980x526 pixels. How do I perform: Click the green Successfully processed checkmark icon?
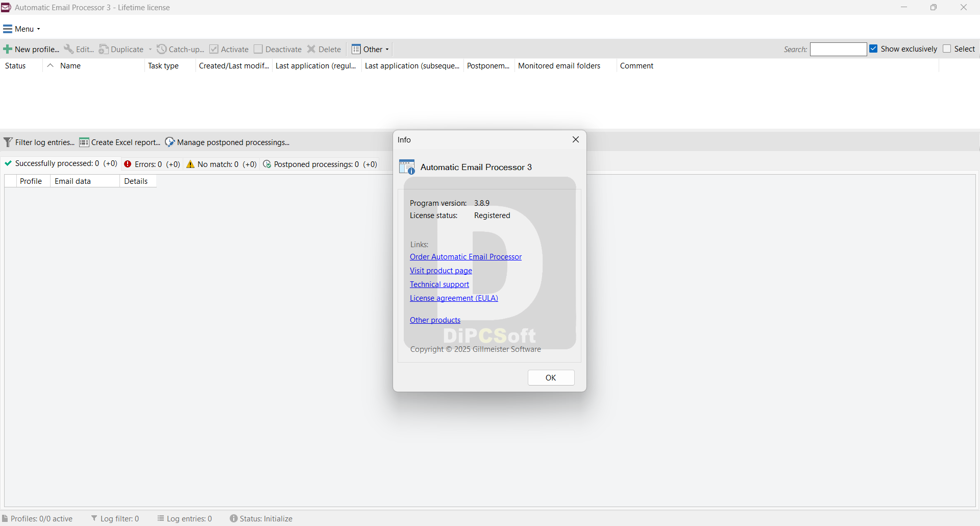tap(8, 163)
